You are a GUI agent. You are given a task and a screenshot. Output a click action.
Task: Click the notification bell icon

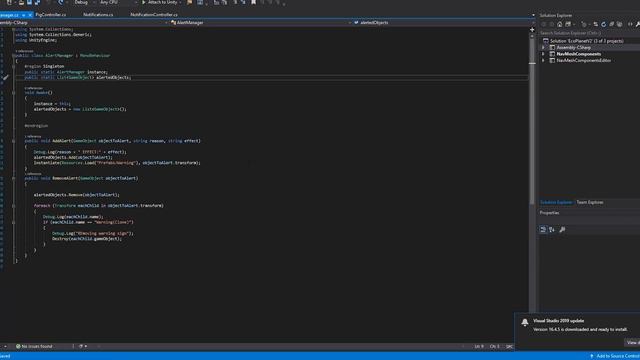(x=524, y=322)
